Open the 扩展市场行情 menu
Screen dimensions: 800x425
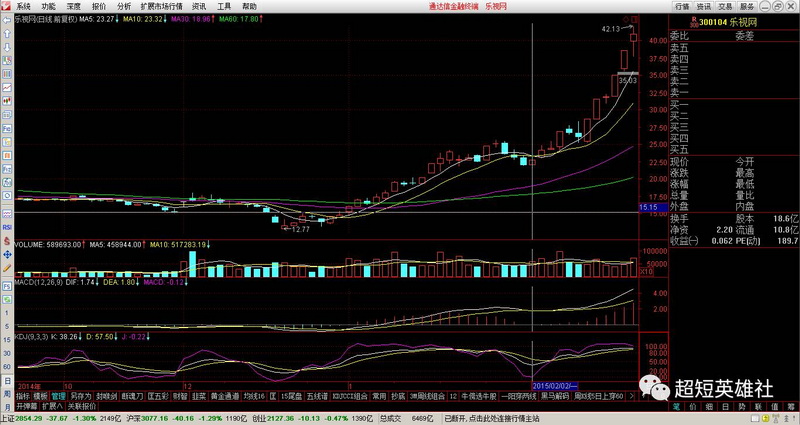(x=161, y=6)
